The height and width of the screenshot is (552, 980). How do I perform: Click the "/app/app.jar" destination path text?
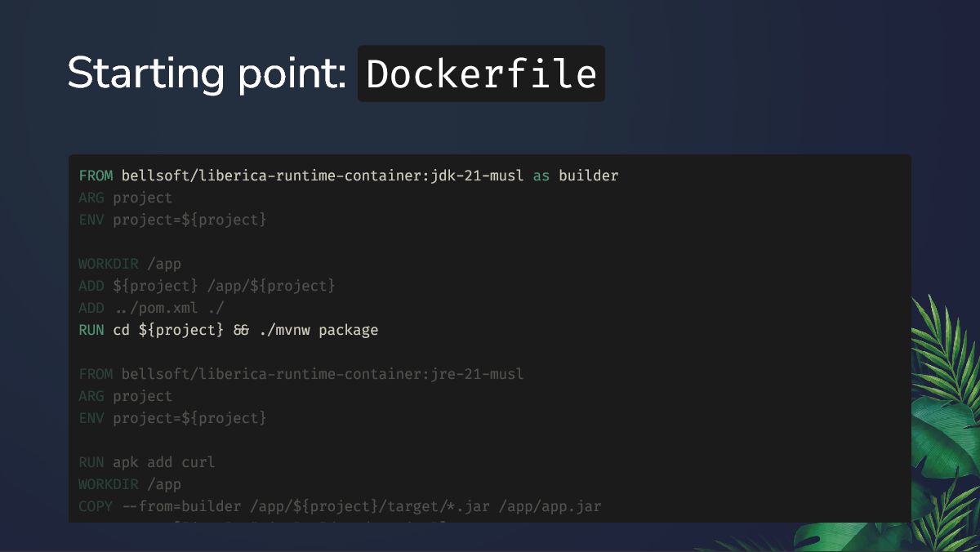550,506
